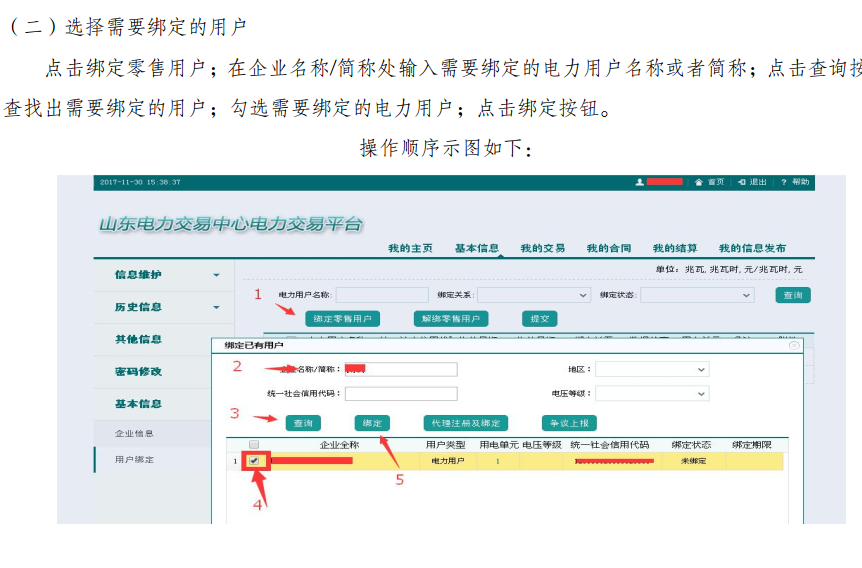Open the 绑定状态 dropdown
862x568 pixels.
(x=697, y=296)
